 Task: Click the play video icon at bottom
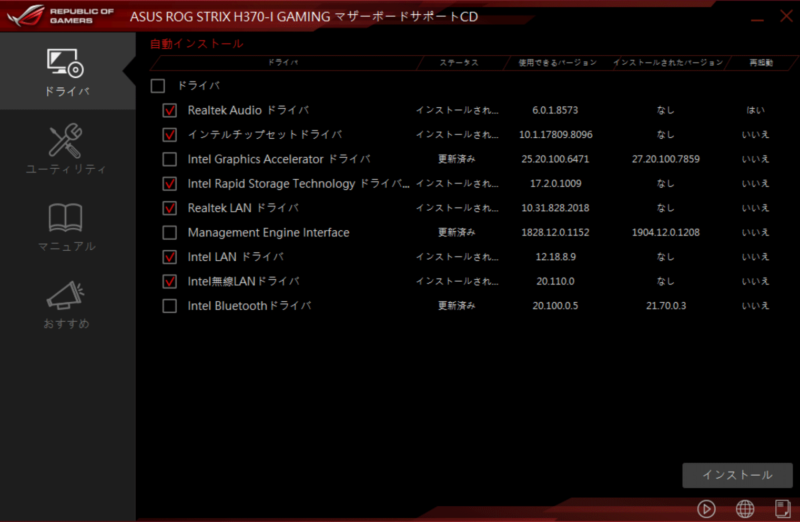coord(706,509)
